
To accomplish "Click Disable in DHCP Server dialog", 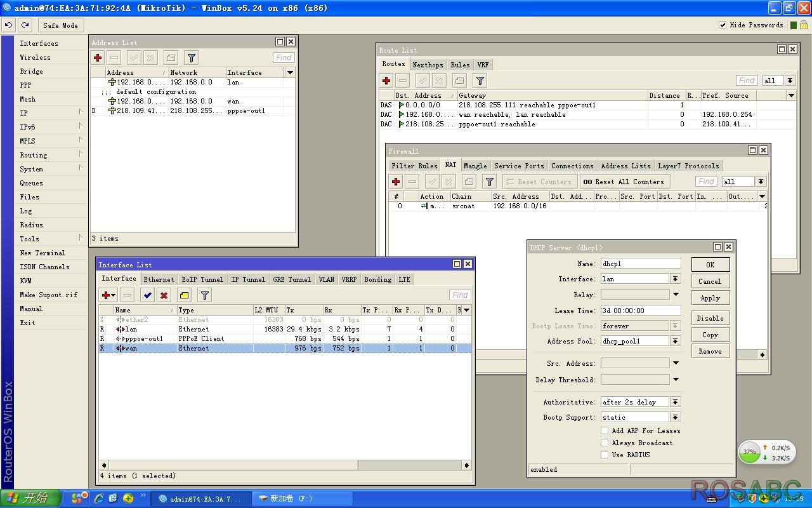I will click(x=710, y=318).
